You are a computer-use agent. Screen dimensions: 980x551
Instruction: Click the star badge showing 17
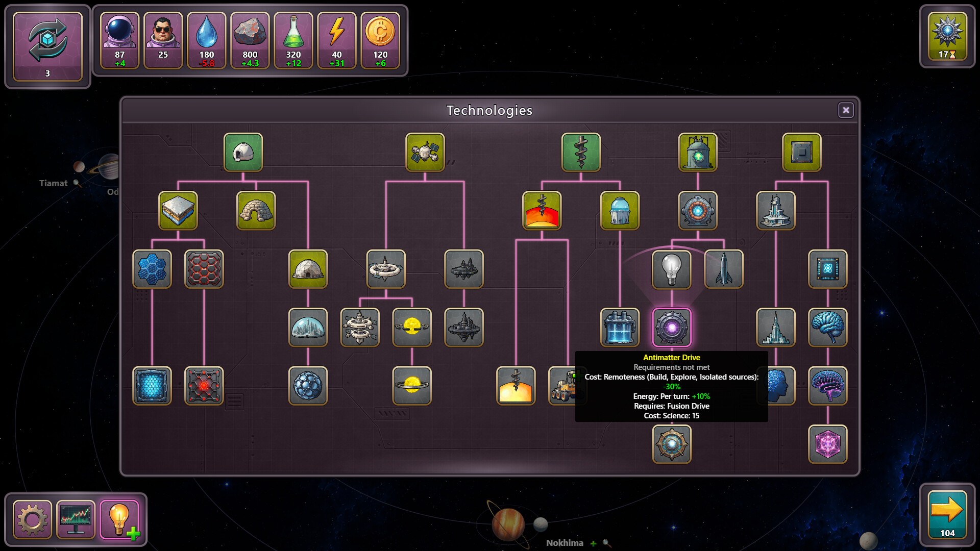tap(947, 36)
